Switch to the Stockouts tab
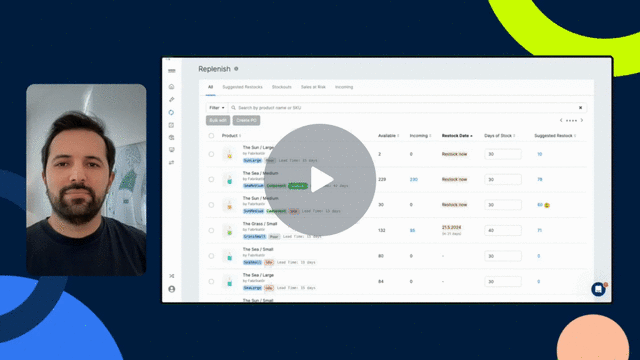 (282, 87)
